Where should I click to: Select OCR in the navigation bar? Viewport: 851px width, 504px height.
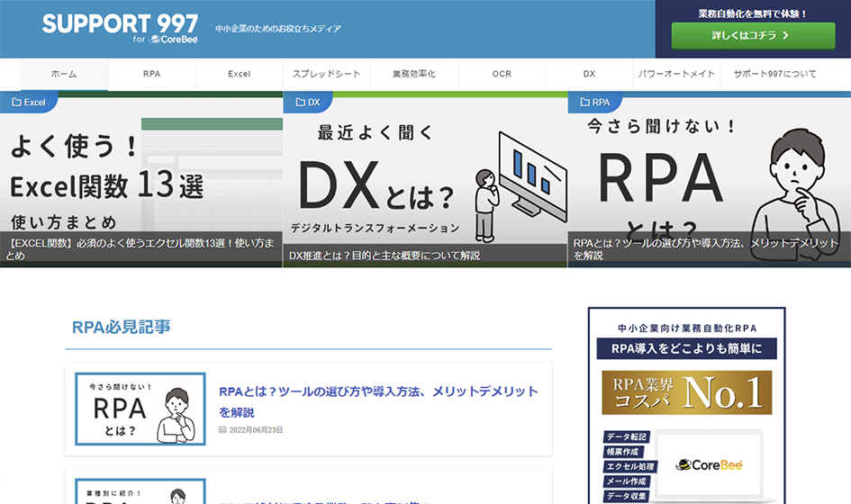(502, 74)
